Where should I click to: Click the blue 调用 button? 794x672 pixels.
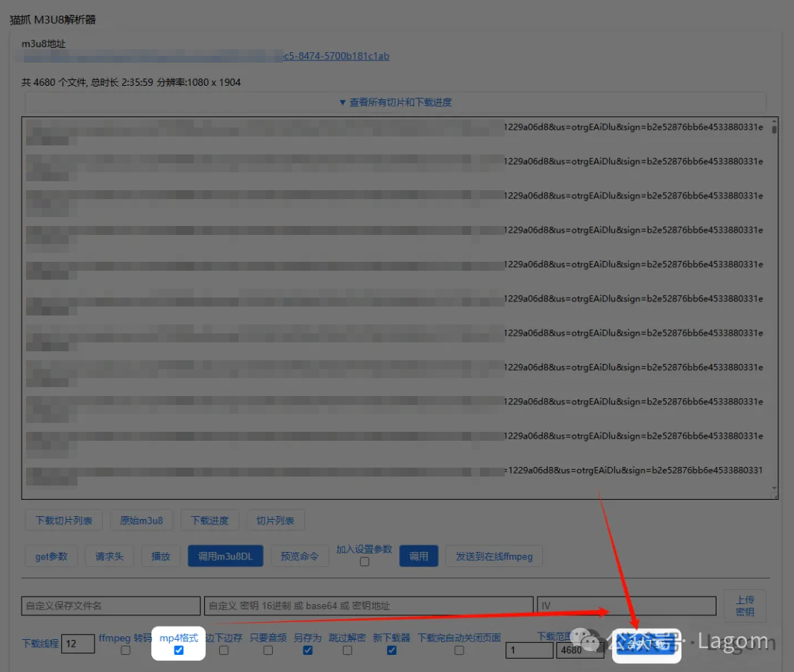[419, 556]
